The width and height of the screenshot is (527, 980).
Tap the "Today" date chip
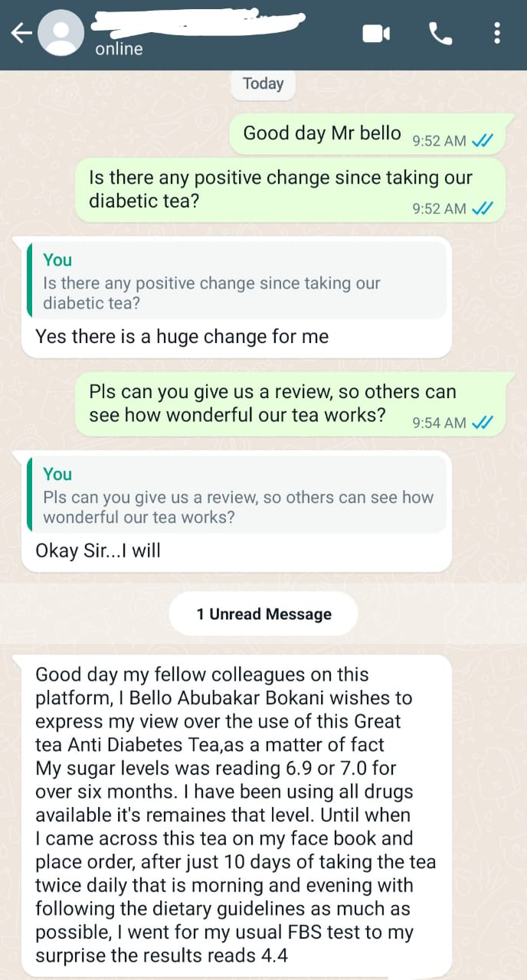[x=263, y=83]
